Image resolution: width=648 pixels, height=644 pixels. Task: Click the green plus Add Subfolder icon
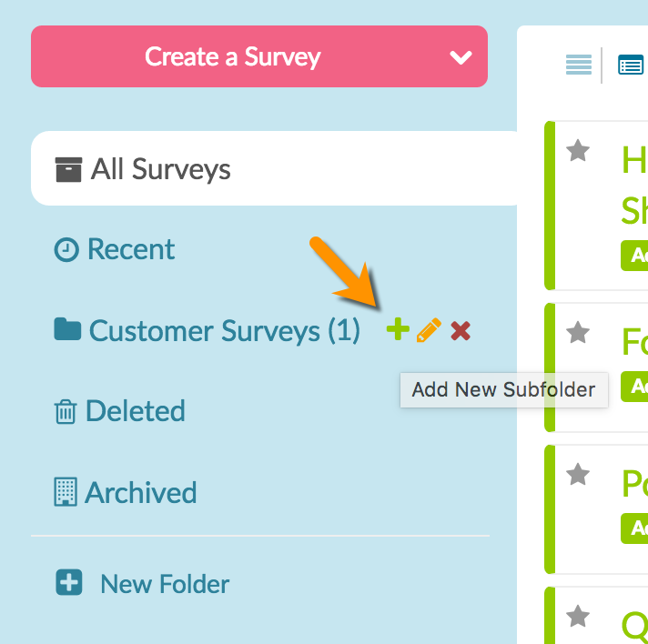(398, 330)
